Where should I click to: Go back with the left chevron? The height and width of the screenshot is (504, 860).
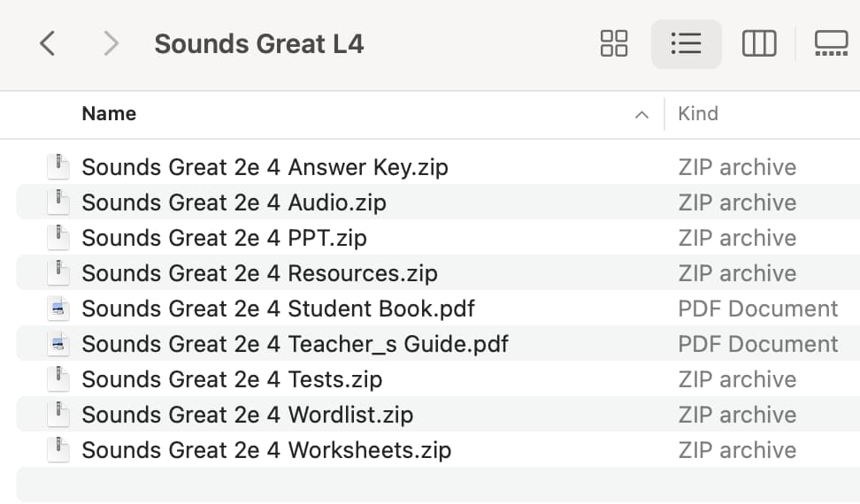tap(48, 43)
